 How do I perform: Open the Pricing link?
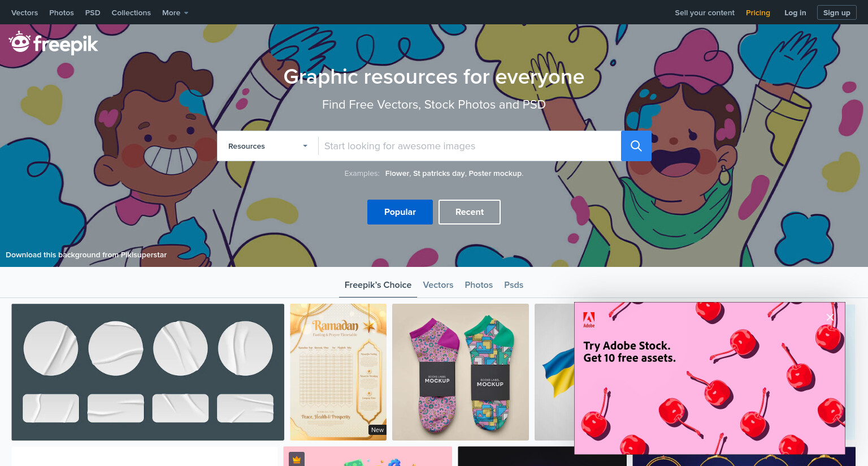(758, 12)
